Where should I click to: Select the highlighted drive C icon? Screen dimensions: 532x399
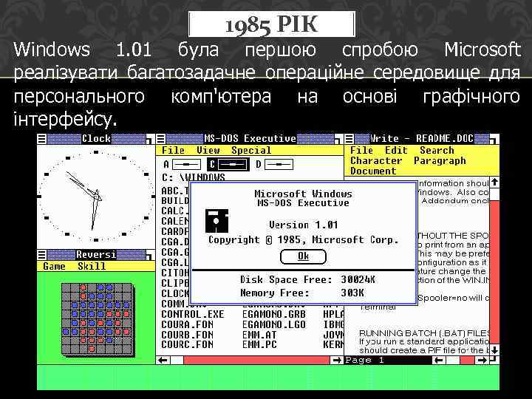click(x=233, y=165)
